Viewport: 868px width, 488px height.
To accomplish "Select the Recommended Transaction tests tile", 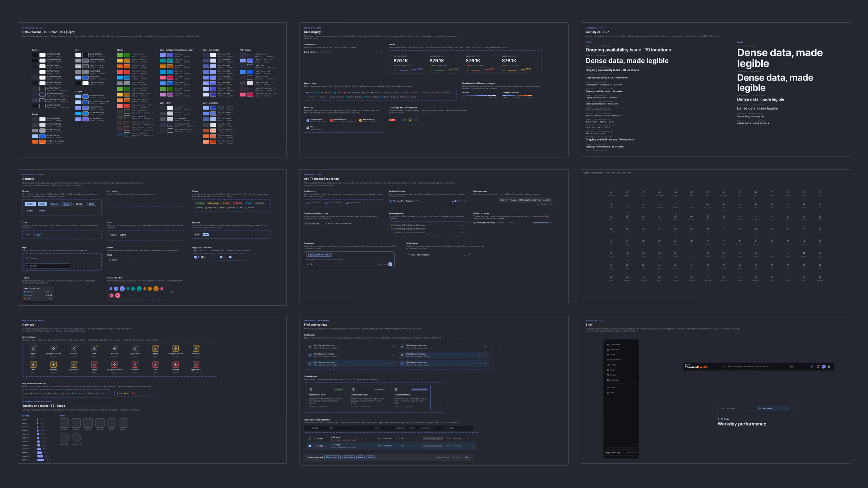I will click(x=411, y=398).
